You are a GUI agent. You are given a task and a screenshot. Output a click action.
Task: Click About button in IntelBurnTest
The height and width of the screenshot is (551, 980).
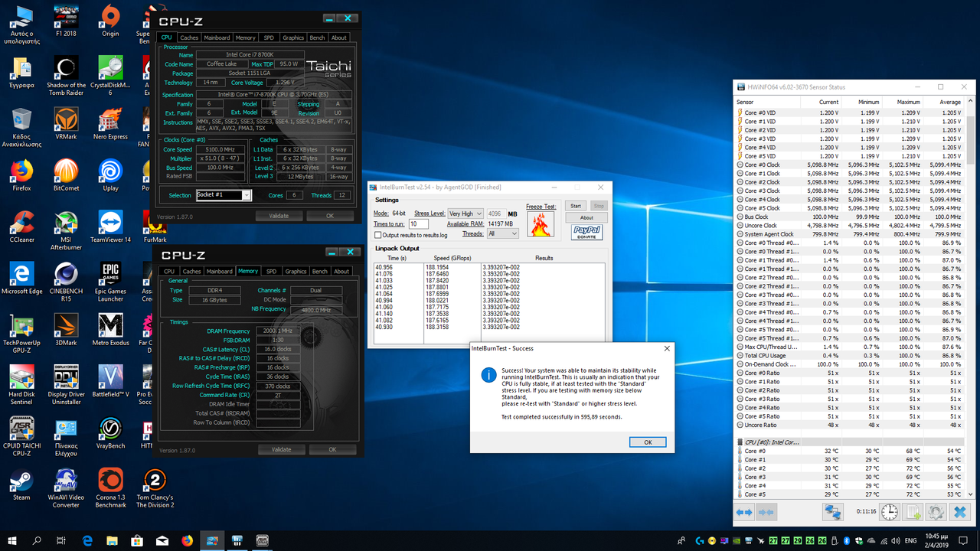586,217
